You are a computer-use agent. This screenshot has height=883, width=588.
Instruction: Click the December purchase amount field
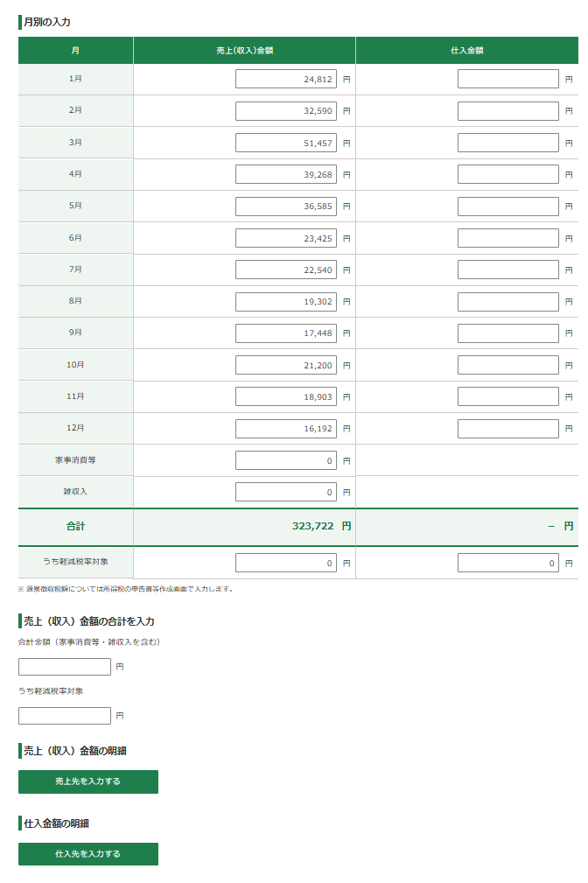click(x=507, y=429)
